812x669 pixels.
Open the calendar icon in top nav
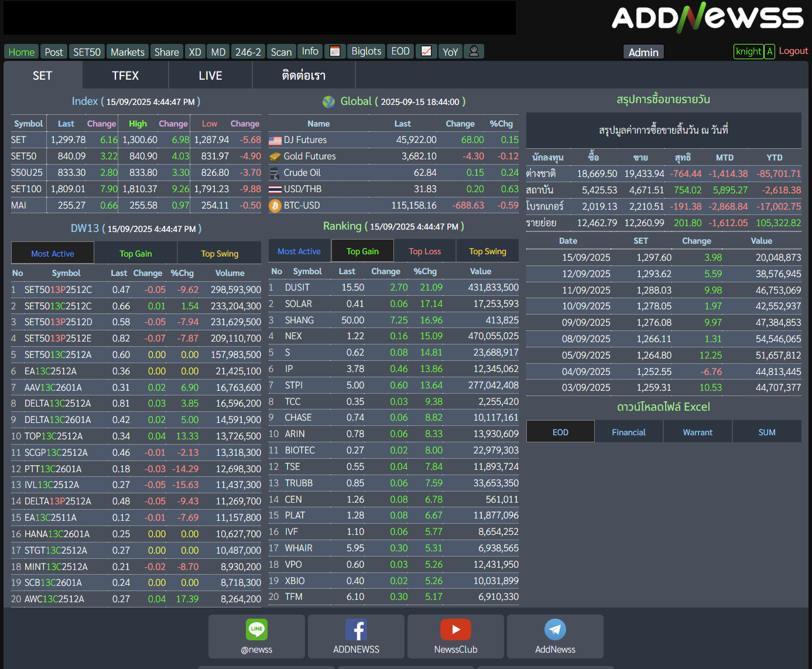[x=335, y=52]
